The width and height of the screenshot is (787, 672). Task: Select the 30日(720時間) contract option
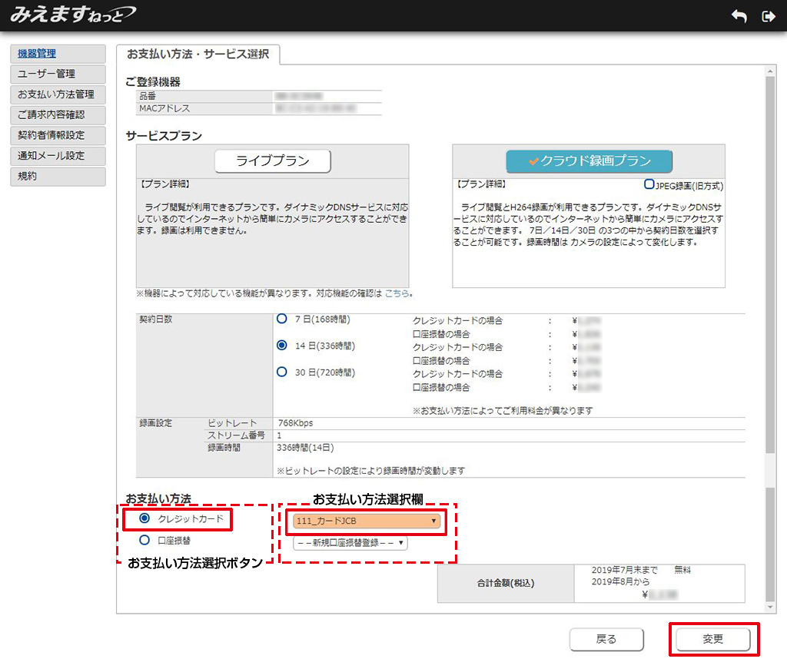pyautogui.click(x=282, y=372)
